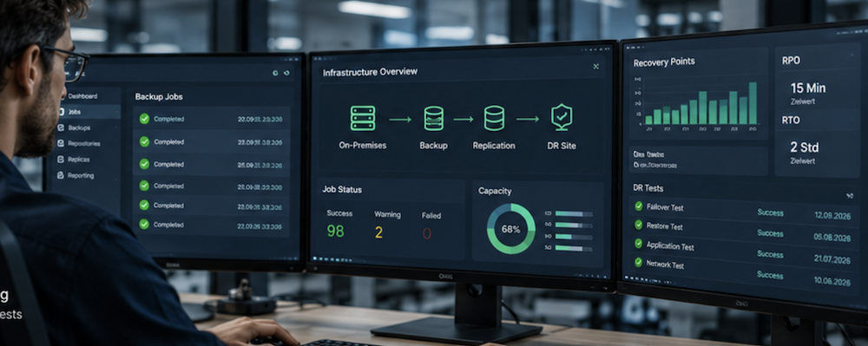This screenshot has height=346, width=868.
Task: Click the small icon right of DR Tests
Action: [851, 195]
